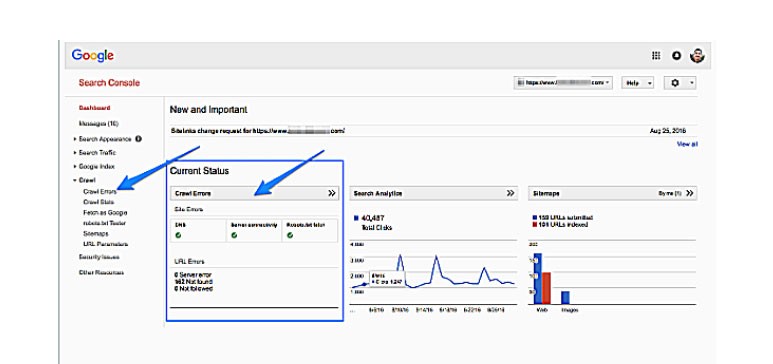The height and width of the screenshot is (364, 773).
Task: Open the Crawl Errors panel header
Action: 254,193
